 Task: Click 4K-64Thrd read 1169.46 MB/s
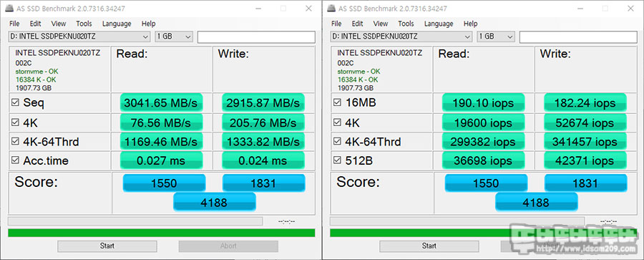click(x=162, y=142)
